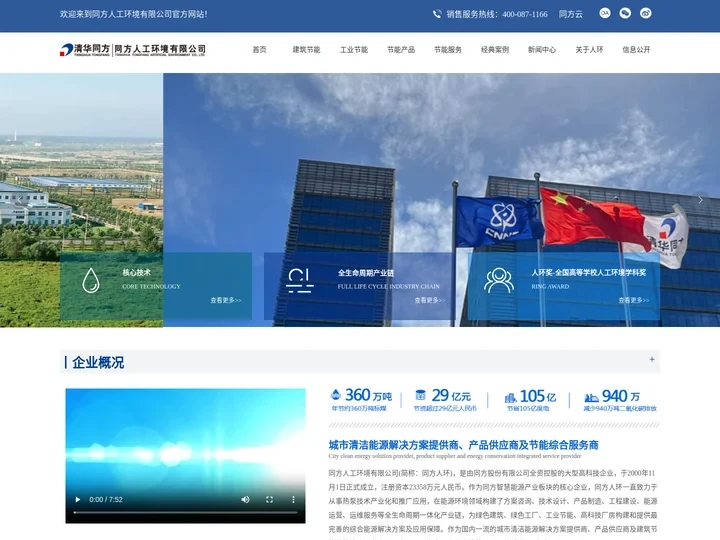The image size is (720, 540).
Task: Click the 29亿元 money savings icon
Action: pos(420,395)
